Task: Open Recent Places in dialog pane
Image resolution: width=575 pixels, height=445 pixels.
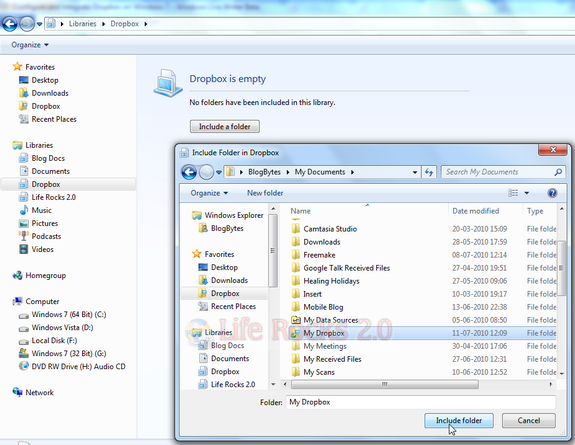Action: [233, 306]
